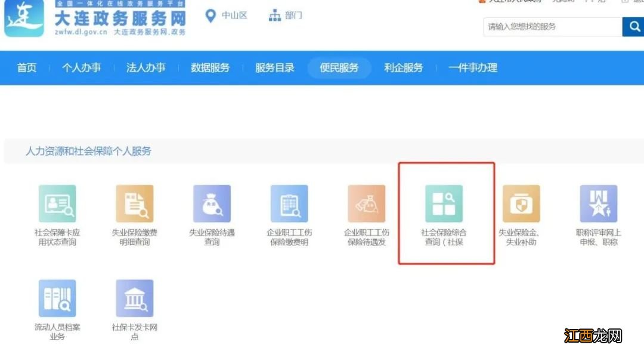The width and height of the screenshot is (644, 354).
Task: Click the 流动人员档案业务 archive icon
Action: pyautogui.click(x=57, y=298)
